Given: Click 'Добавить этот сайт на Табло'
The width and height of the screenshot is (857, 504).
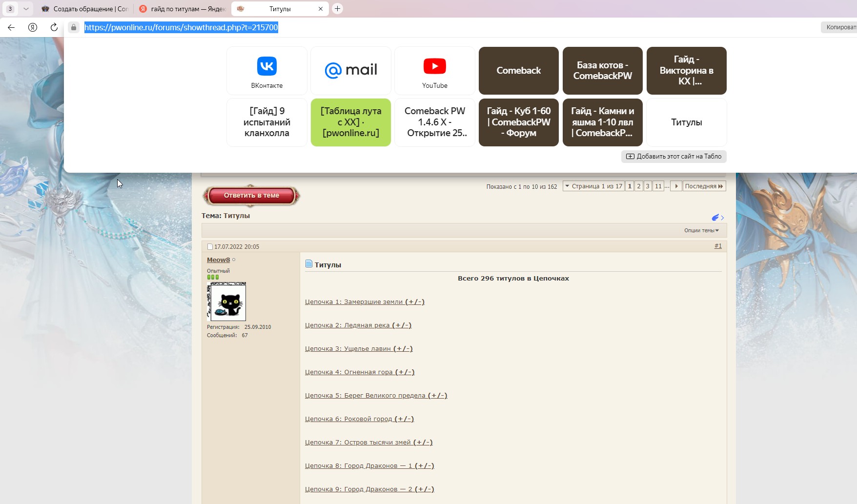Looking at the screenshot, I should click(673, 157).
